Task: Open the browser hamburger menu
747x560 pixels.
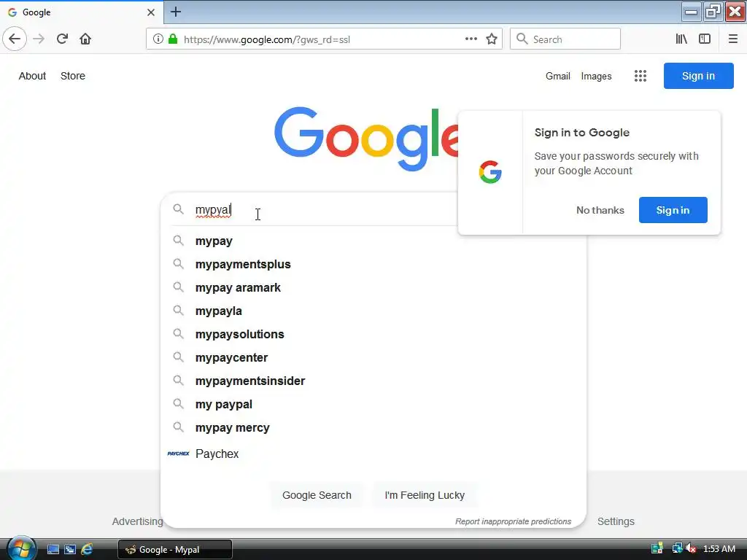Action: pyautogui.click(x=732, y=39)
